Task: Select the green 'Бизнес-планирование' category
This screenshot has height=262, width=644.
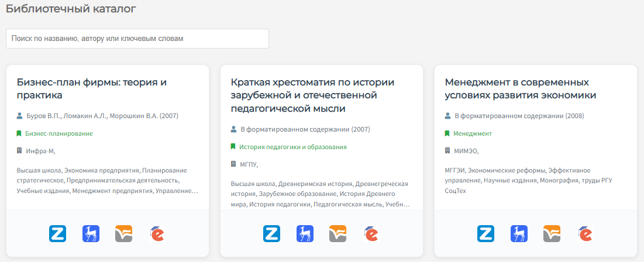Action: coord(58,133)
